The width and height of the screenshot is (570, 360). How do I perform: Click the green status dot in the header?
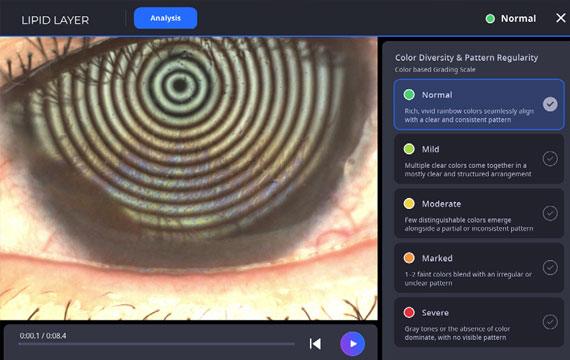(x=490, y=19)
